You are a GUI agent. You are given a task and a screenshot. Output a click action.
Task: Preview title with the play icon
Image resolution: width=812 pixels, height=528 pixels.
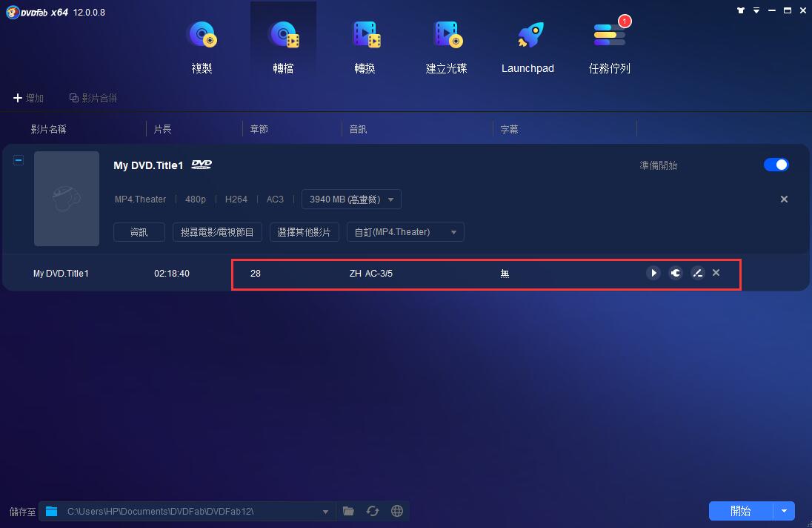point(653,273)
